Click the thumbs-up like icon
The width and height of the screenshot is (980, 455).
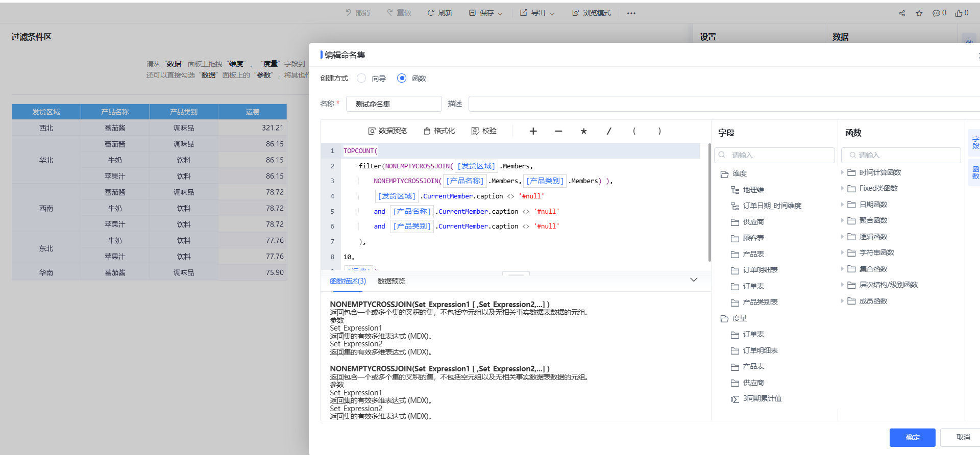959,13
